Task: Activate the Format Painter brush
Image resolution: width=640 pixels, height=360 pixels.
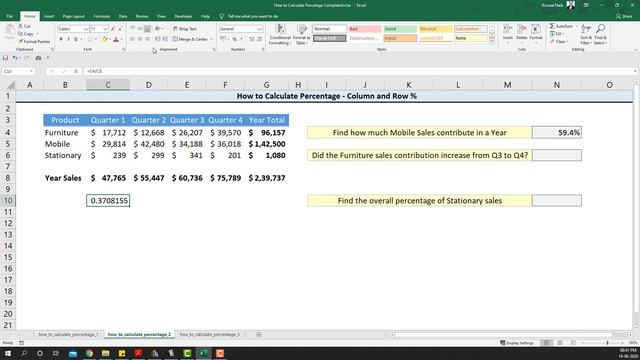Action: 34,42
